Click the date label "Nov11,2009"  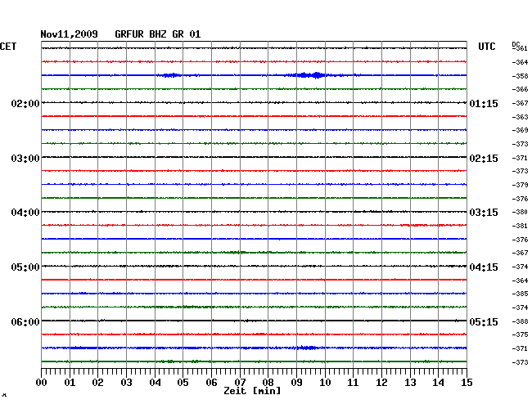[x=70, y=34]
